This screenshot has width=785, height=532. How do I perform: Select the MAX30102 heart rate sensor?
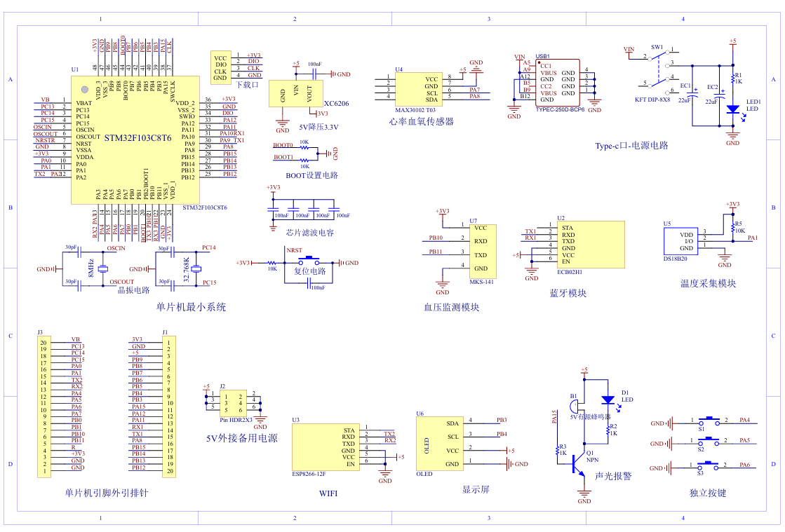coord(417,88)
